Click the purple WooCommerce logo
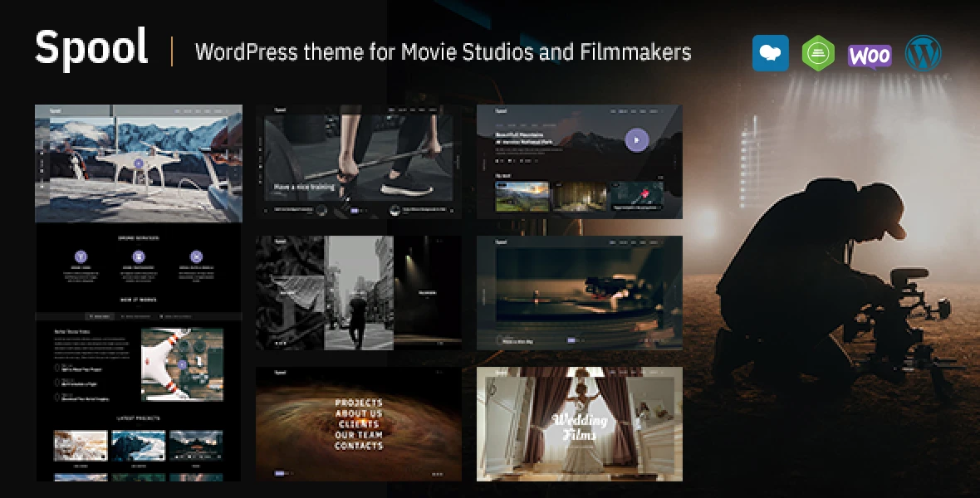Image resolution: width=980 pixels, height=498 pixels. [x=870, y=55]
